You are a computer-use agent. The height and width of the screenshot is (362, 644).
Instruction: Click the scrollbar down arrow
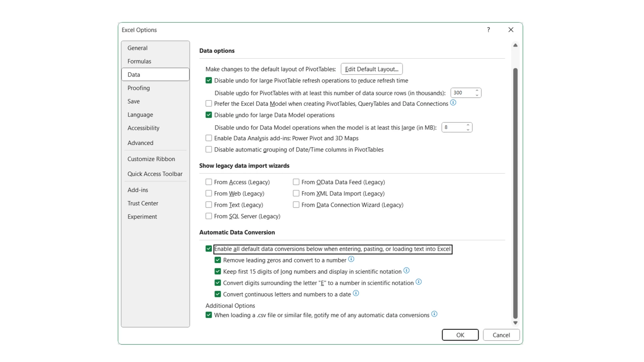click(x=515, y=323)
